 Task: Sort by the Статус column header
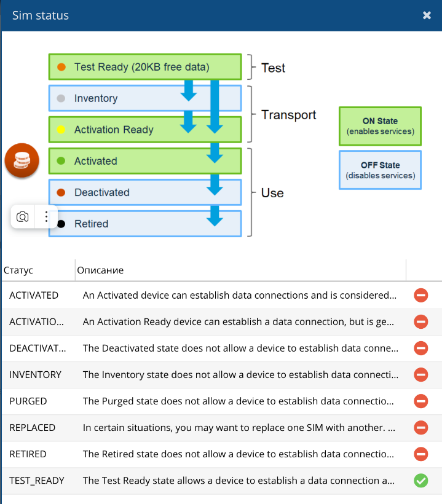point(18,270)
